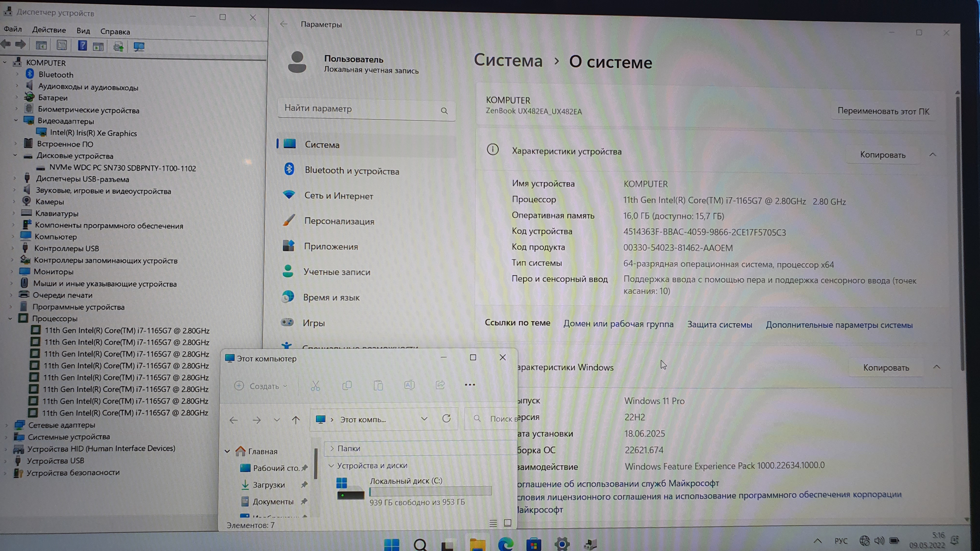The height and width of the screenshot is (551, 980).
Task: Click the Refresh icon in Explorer address bar
Action: click(446, 419)
